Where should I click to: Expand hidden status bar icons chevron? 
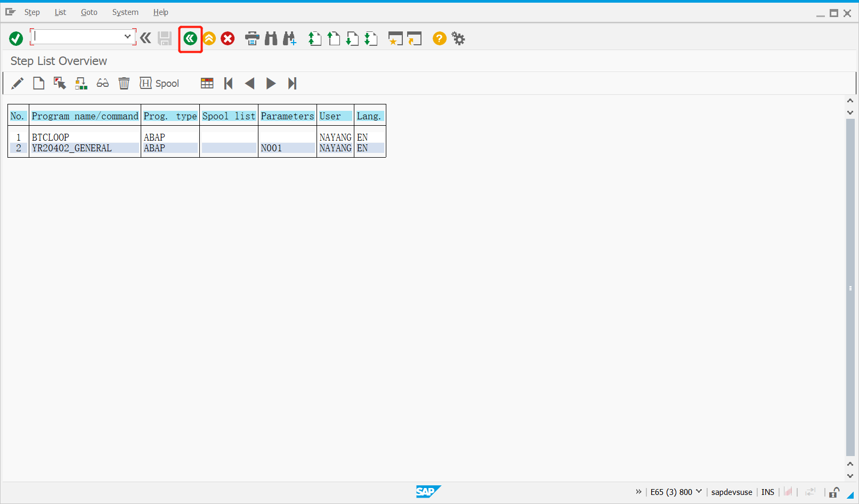(638, 492)
